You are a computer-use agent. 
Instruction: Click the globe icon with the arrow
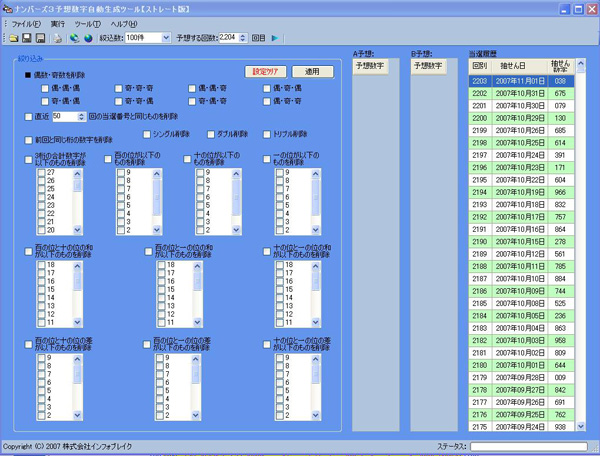[74, 38]
